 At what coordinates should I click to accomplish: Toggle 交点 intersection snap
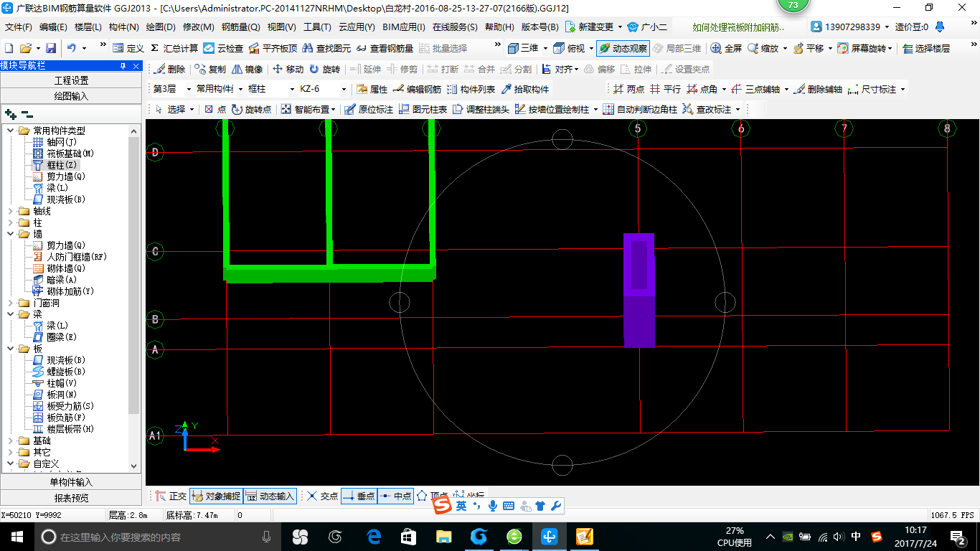pyautogui.click(x=323, y=496)
